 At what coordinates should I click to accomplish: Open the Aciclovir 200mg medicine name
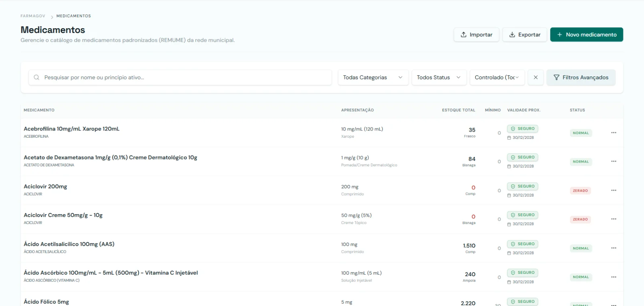tap(45, 186)
